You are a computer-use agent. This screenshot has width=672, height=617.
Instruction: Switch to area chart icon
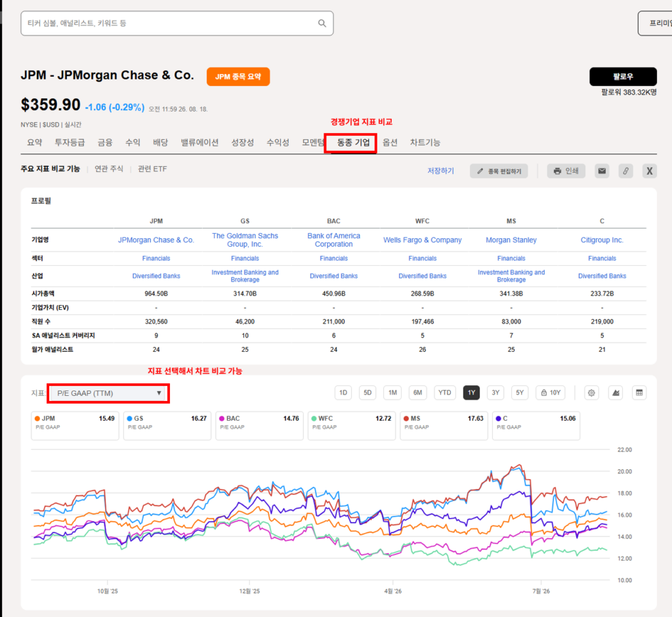(x=616, y=393)
